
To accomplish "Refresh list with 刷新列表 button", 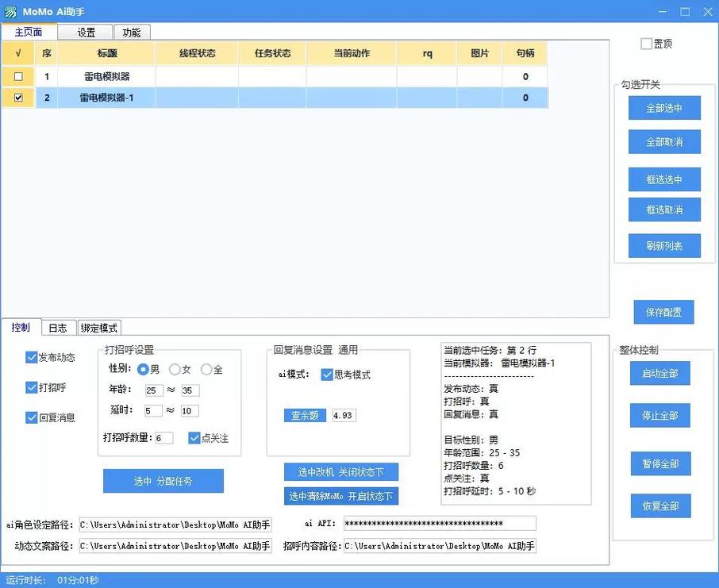I will [x=664, y=245].
